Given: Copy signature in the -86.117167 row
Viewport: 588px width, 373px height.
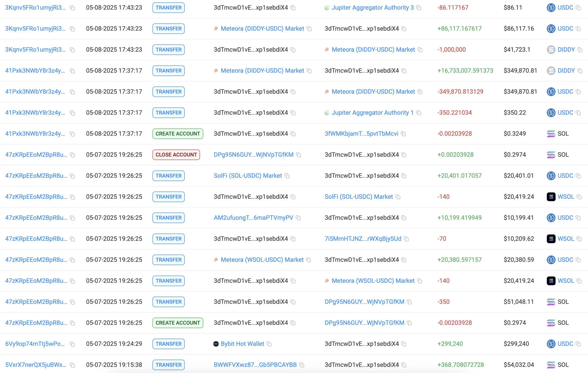Looking at the screenshot, I should click(x=72, y=8).
